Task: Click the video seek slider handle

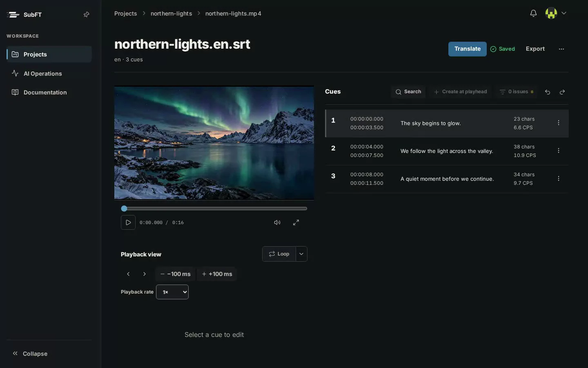Action: click(124, 209)
